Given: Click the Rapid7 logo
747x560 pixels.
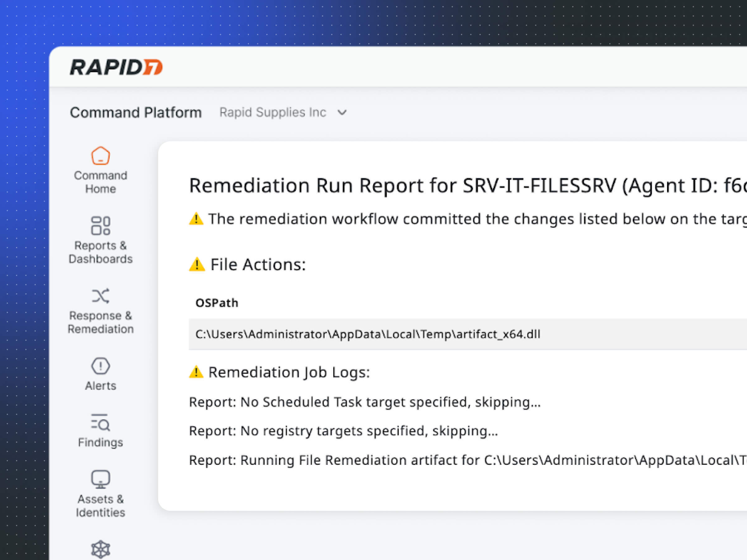Looking at the screenshot, I should point(116,67).
